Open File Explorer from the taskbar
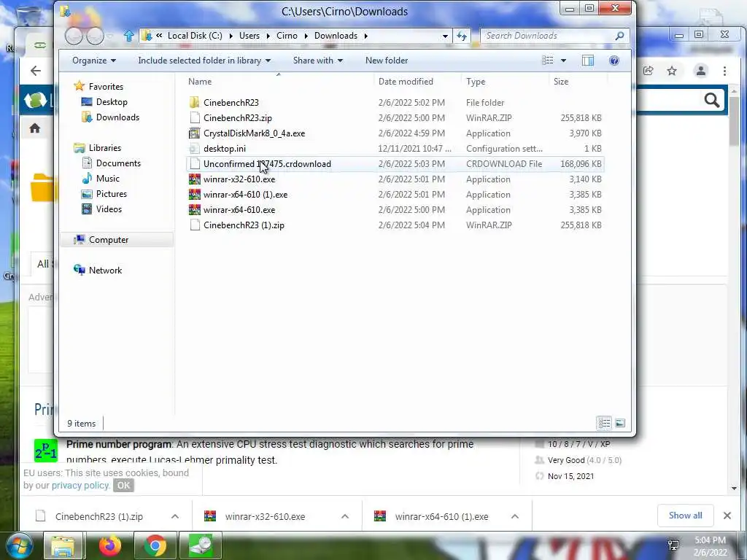747x560 pixels. pyautogui.click(x=63, y=545)
